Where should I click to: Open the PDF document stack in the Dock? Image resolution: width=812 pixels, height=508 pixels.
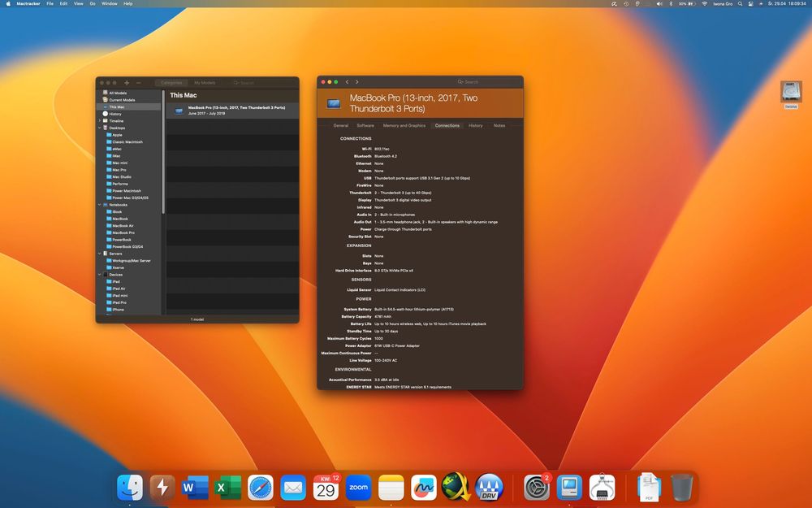click(x=649, y=487)
